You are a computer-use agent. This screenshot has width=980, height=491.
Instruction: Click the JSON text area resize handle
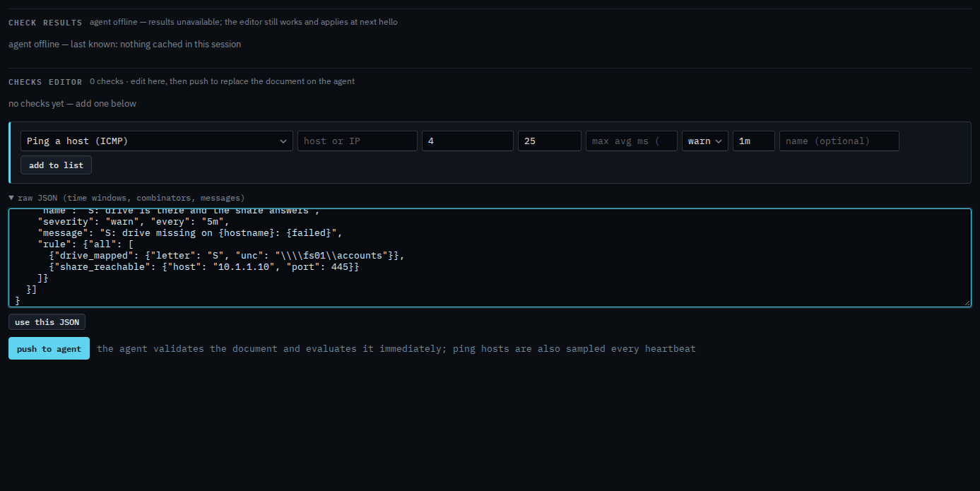pyautogui.click(x=967, y=302)
